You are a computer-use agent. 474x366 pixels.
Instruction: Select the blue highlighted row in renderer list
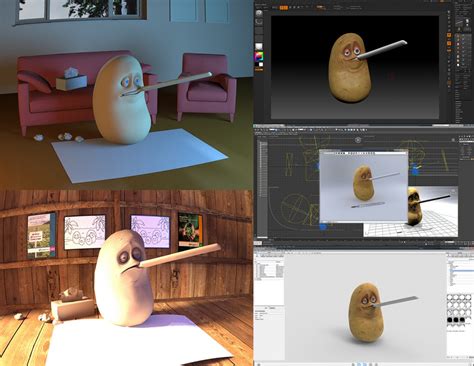pos(461,272)
